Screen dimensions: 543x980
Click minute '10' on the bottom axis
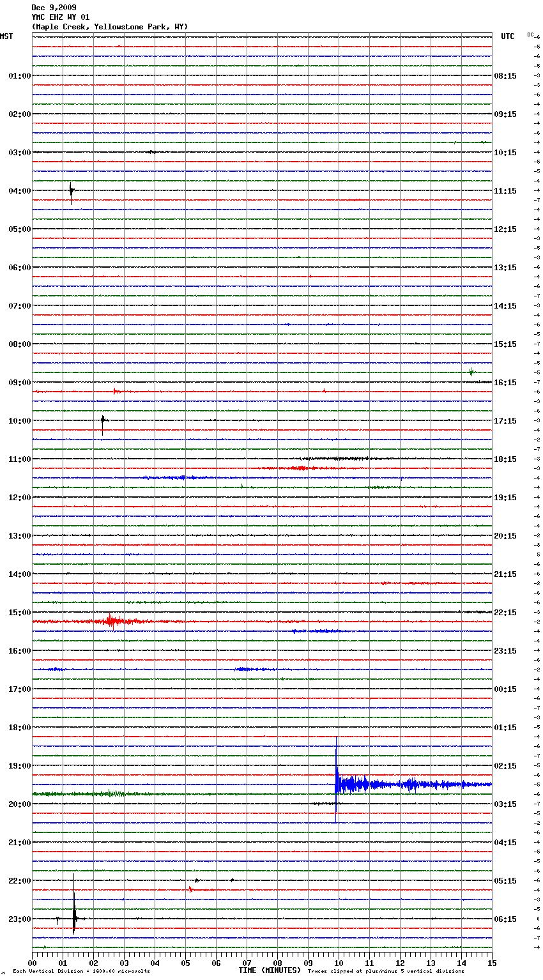click(339, 963)
